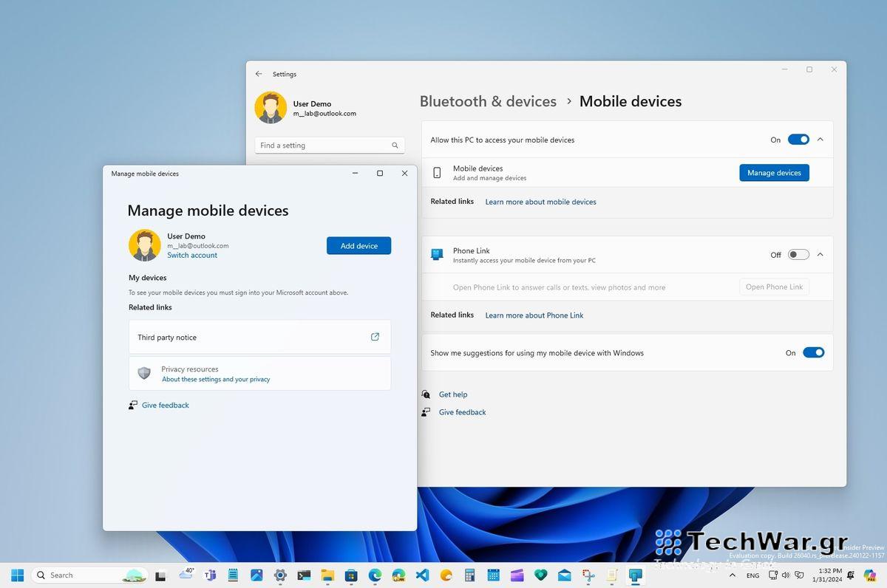Click the Phone Link monitor icon in Settings
Screen dimensions: 887x588
pyautogui.click(x=437, y=254)
